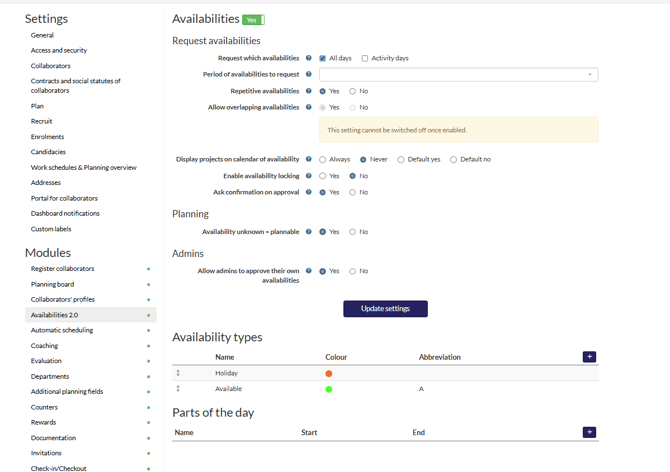Click Update settings button
Screen dimensions: 670x472
(x=385, y=309)
